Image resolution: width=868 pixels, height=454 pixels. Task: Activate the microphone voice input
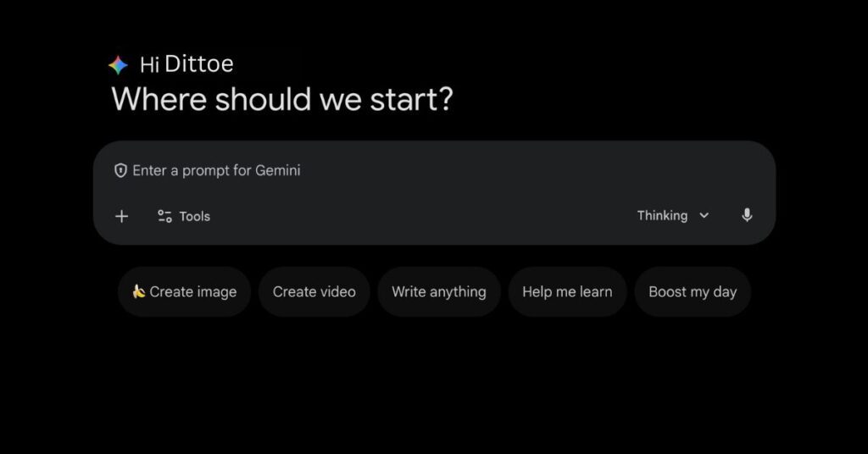pos(747,216)
